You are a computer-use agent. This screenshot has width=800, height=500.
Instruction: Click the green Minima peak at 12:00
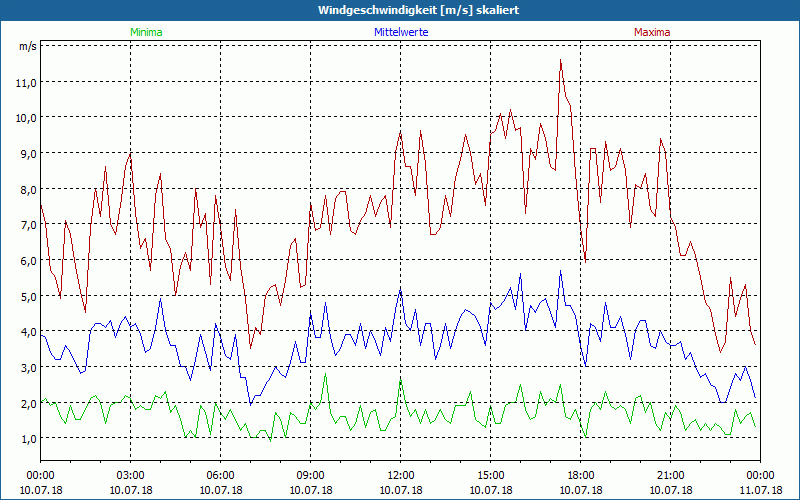pos(401,380)
